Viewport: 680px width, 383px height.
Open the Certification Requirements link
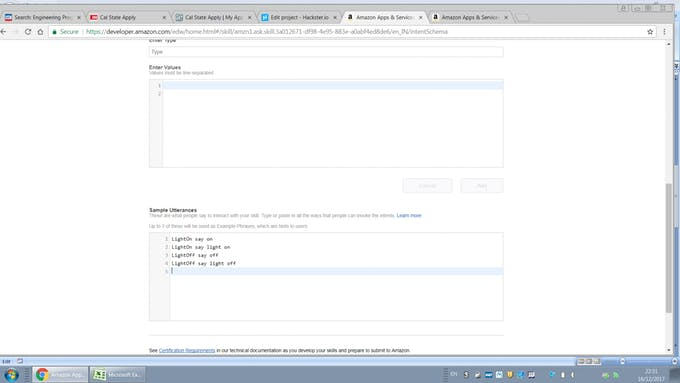pos(187,350)
